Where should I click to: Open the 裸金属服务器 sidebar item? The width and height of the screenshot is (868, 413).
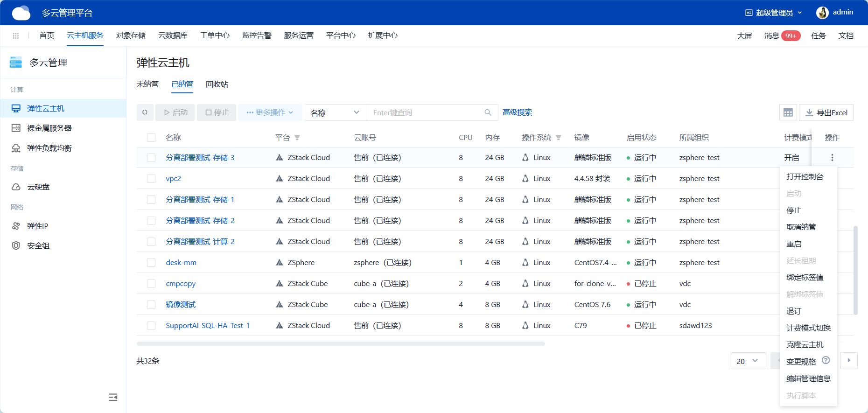click(x=63, y=128)
